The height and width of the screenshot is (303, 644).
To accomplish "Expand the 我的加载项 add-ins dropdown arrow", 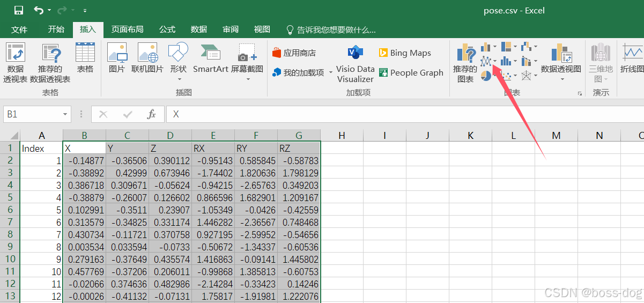I will tap(330, 72).
